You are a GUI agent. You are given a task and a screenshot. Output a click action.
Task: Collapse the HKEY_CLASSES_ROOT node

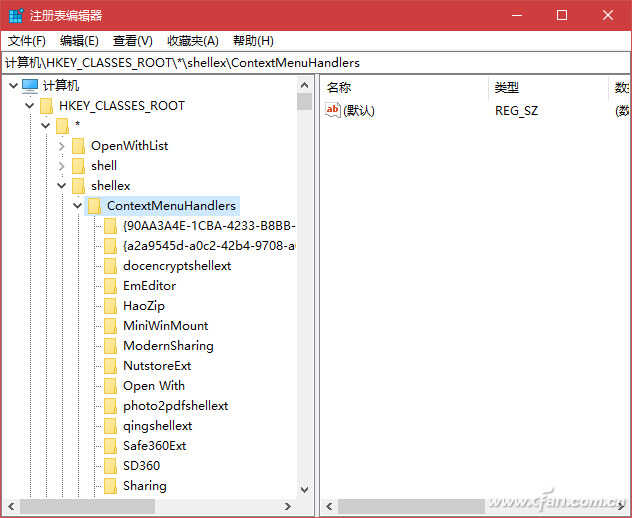[x=29, y=106]
